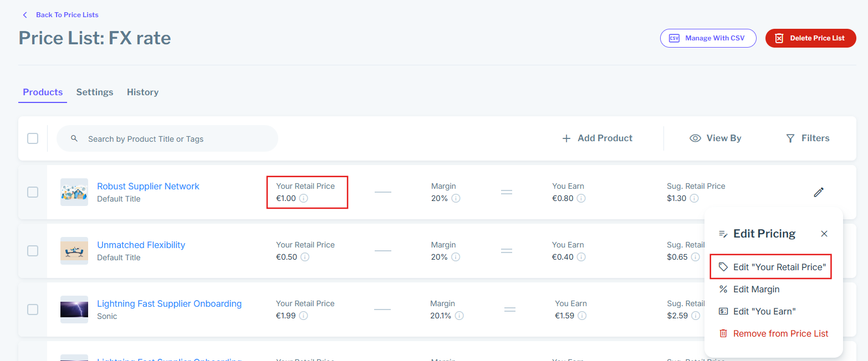Screen dimensions: 868x361
Task: Click info icon beside €1.00 retail price
Action: tap(304, 198)
